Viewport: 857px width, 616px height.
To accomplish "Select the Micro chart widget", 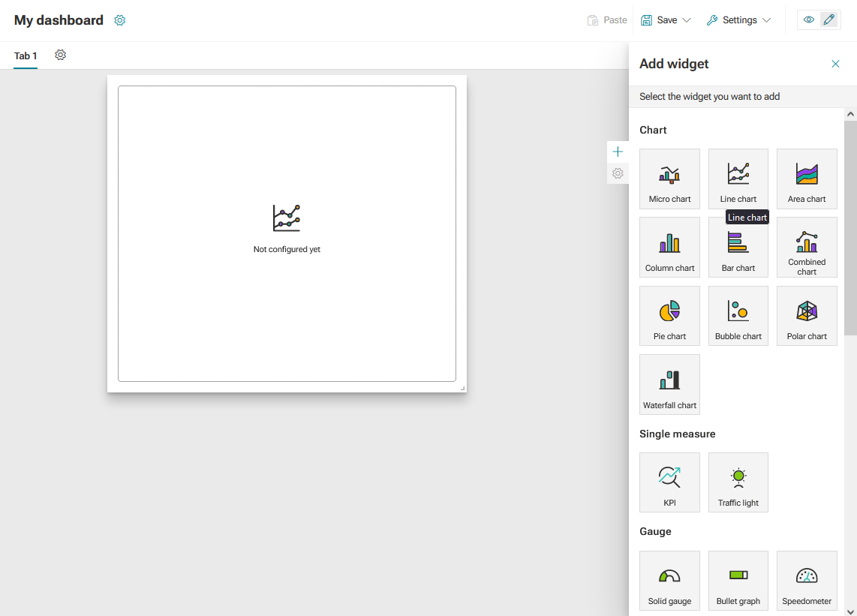I will pos(669,179).
